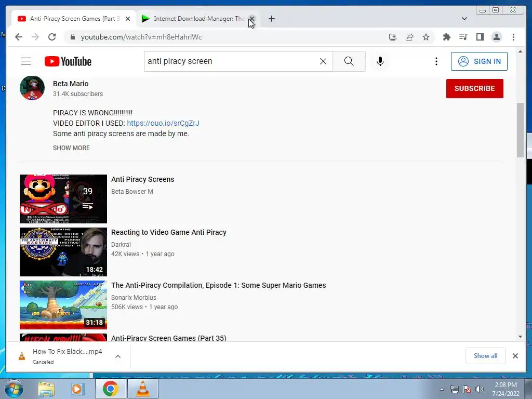532x399 pixels.
Task: Open Chrome extensions puzzle icon
Action: [446, 37]
